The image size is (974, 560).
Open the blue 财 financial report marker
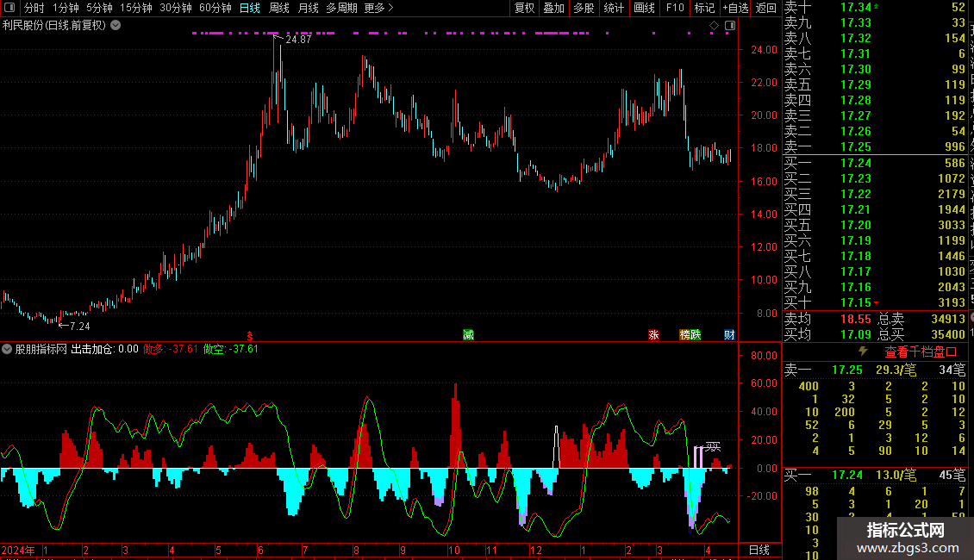tap(729, 335)
